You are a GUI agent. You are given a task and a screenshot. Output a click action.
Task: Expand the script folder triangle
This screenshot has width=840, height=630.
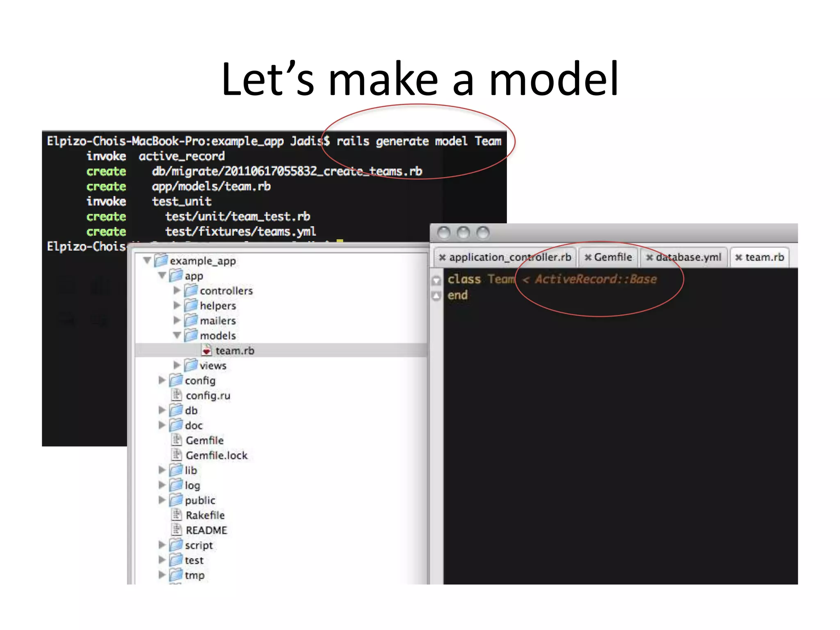(x=162, y=545)
